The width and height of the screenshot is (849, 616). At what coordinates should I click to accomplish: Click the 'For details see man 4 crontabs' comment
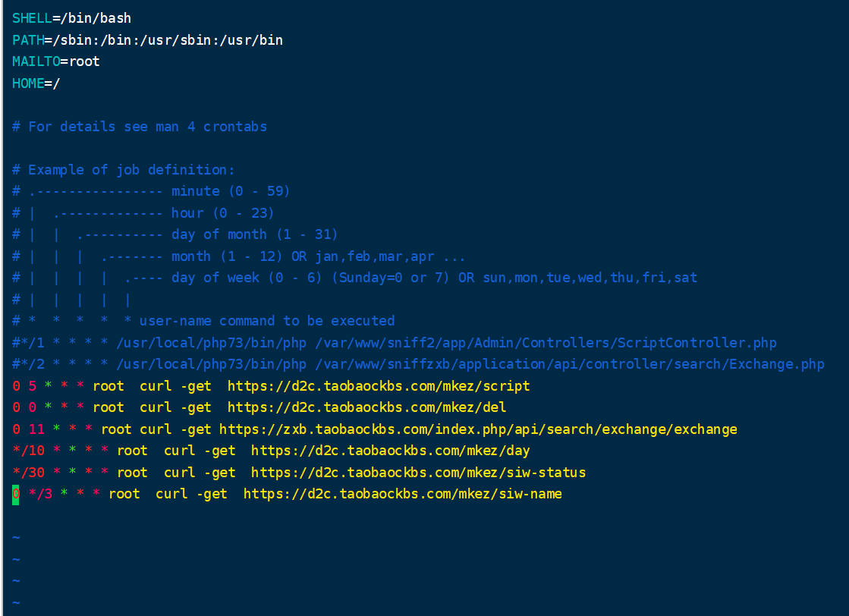[x=147, y=127]
